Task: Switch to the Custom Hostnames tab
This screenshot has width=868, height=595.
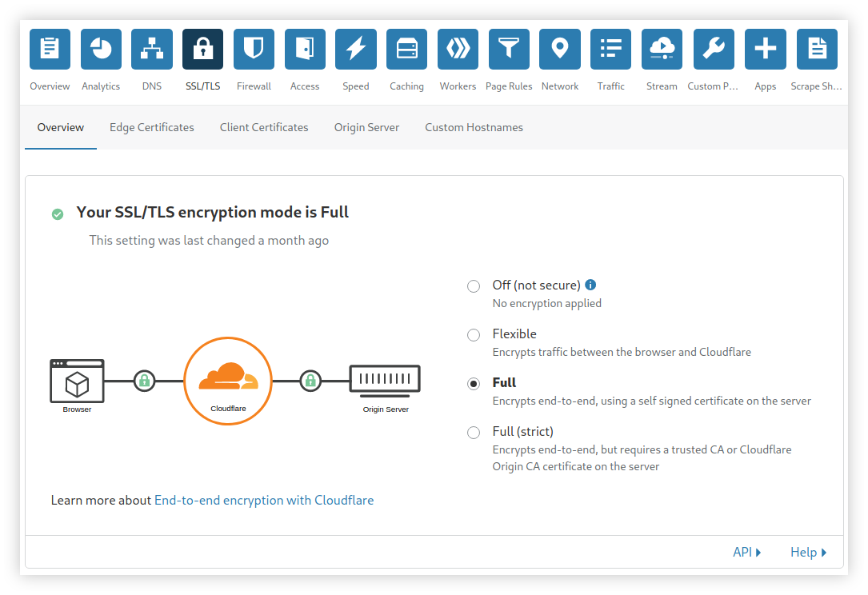Action: coord(474,127)
